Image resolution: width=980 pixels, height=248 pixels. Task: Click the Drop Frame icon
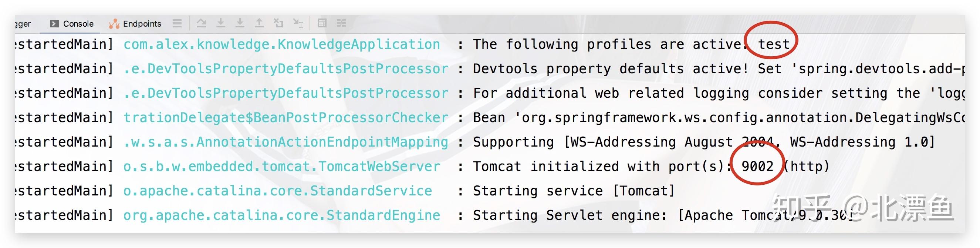coord(278,24)
